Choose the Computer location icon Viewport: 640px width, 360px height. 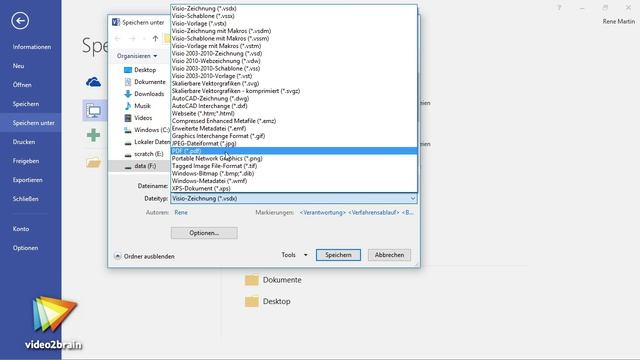pyautogui.click(x=94, y=111)
